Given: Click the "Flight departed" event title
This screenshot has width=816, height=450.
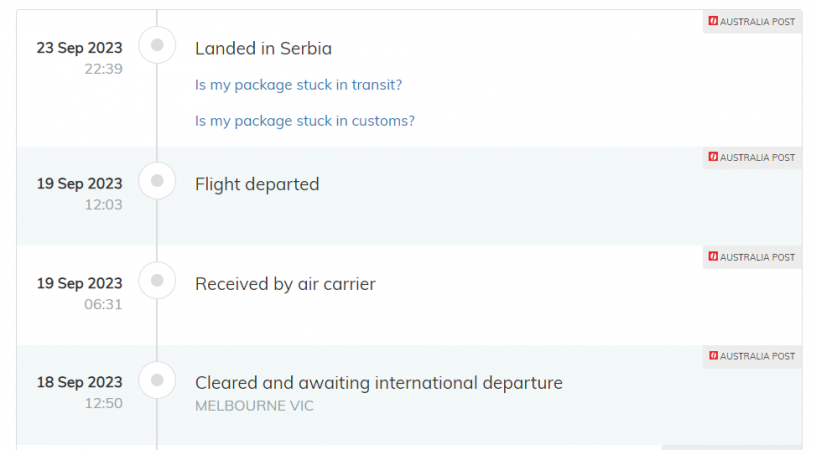Looking at the screenshot, I should tap(257, 184).
